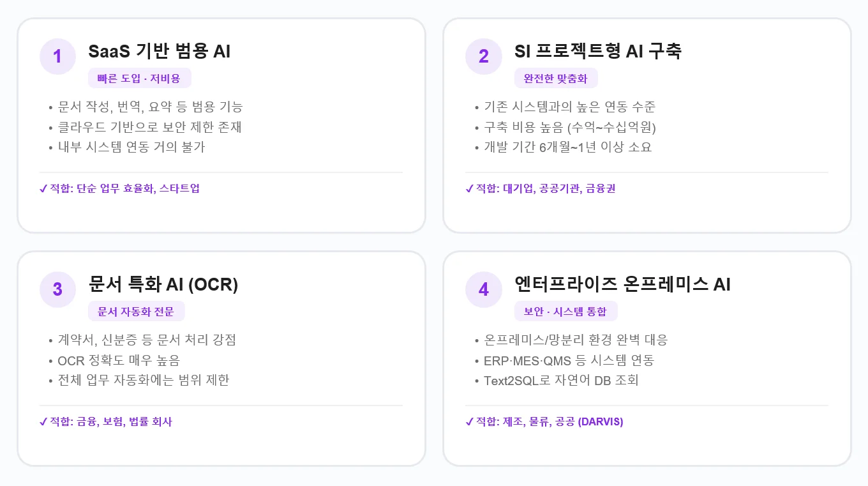
Task: Click the 'SI 프로젝트형 AI 구축' heading
Action: coord(598,52)
